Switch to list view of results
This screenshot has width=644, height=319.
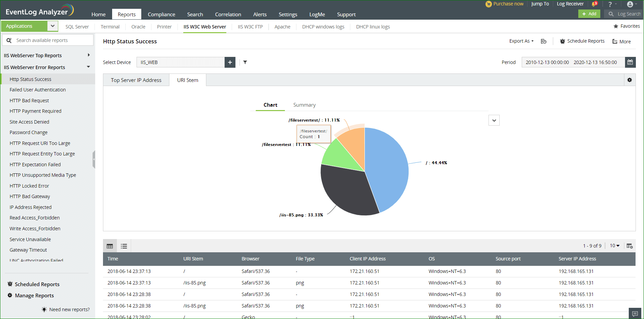[124, 246]
